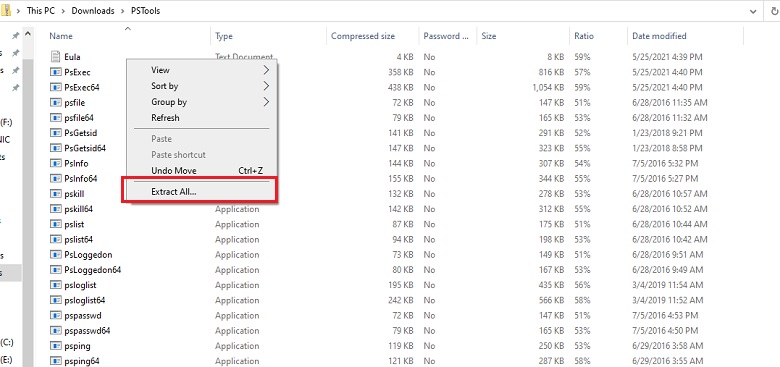Click This PC in the breadcrumb path

click(41, 10)
